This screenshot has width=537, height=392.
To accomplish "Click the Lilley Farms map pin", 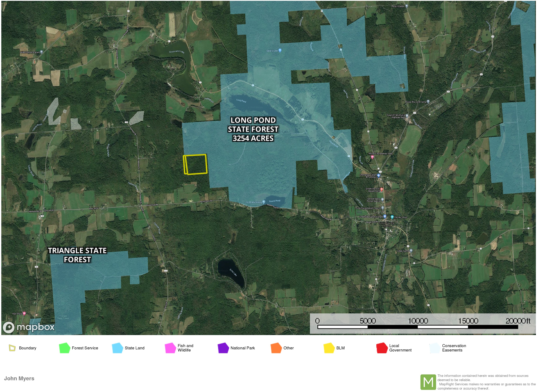I will tap(411, 251).
